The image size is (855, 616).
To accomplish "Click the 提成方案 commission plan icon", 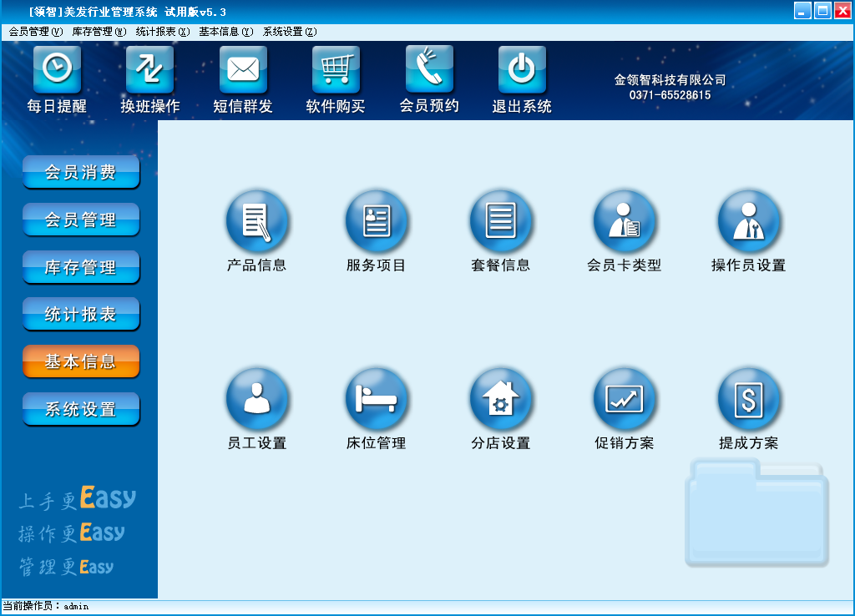I will [x=748, y=401].
